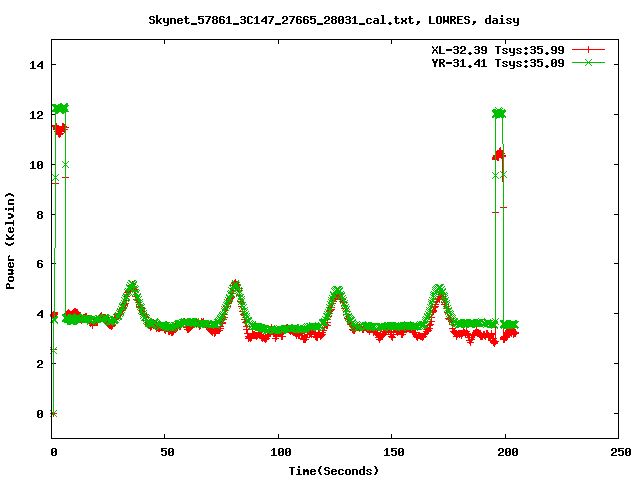
Task: Click the XL-32.39 Tsys:35.99 legend entry
Action: coord(498,50)
